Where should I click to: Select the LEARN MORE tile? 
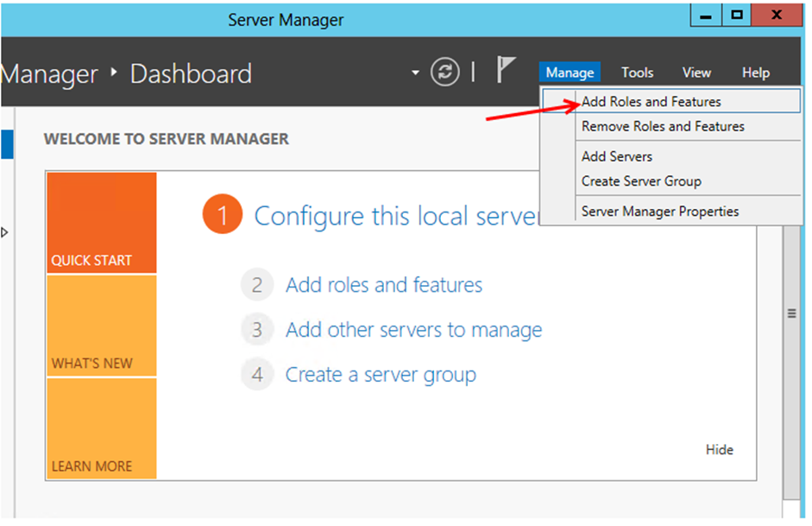(x=102, y=428)
